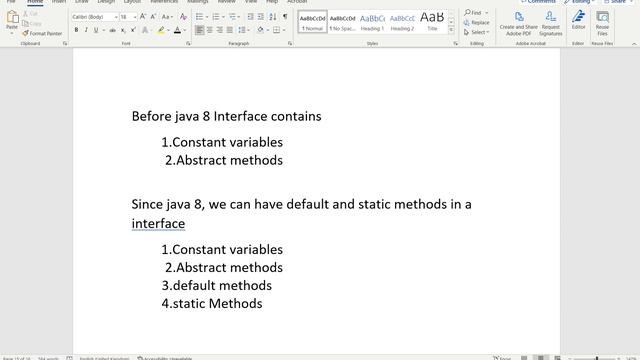The height and width of the screenshot is (360, 640).
Task: Apply the Normal style
Action: [x=312, y=22]
